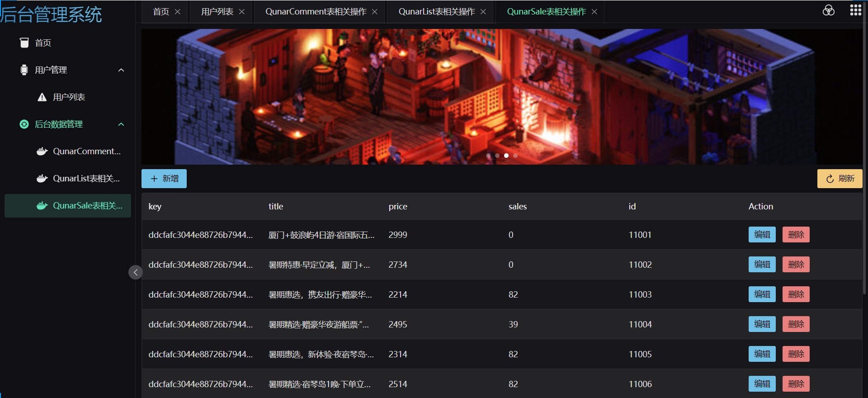Close the QunarList表相关操作 tab

click(483, 12)
